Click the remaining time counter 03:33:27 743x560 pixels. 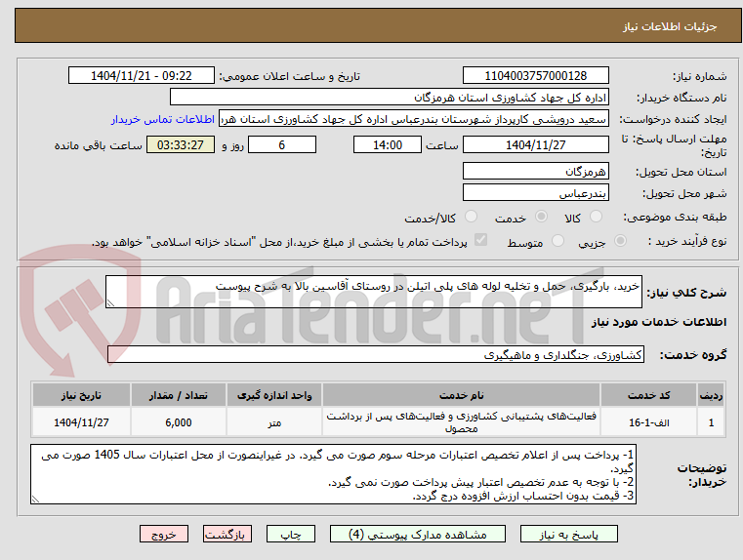click(x=181, y=144)
